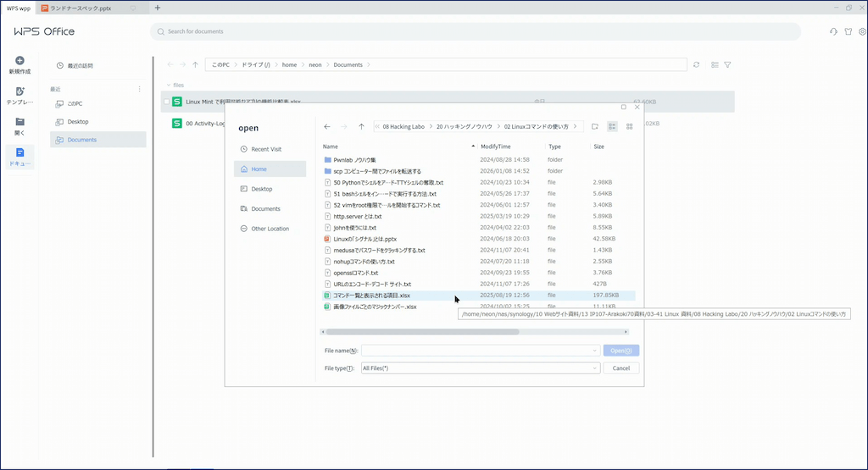Viewport: 868px width, 470px height.
Task: Click コマンド一覧と表示される項目.xlsx spreadsheet icon
Action: point(327,296)
